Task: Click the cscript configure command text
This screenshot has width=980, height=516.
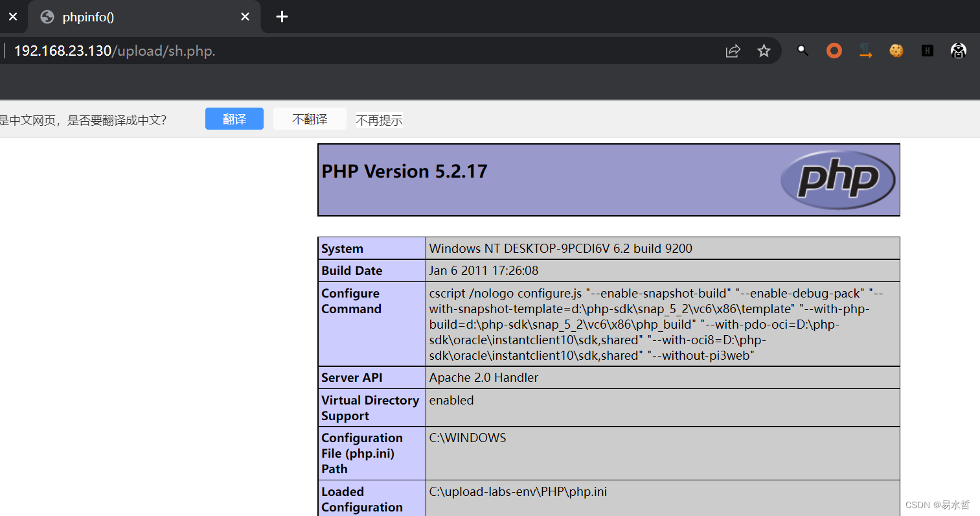Action: [x=655, y=324]
